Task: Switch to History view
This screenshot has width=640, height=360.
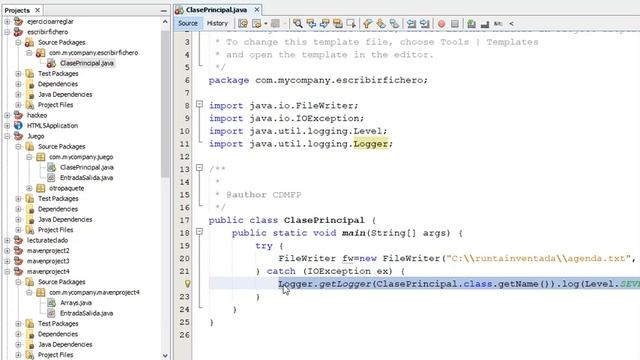Action: pos(217,23)
